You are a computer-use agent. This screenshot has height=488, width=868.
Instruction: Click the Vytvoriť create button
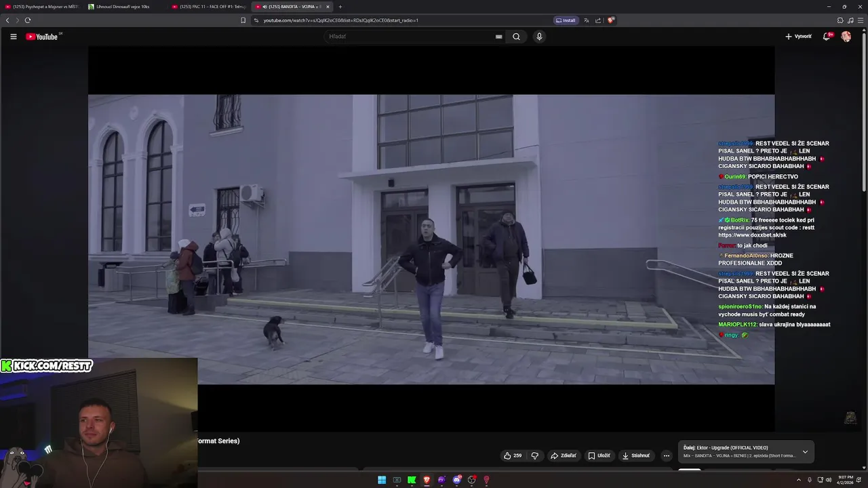[798, 37]
